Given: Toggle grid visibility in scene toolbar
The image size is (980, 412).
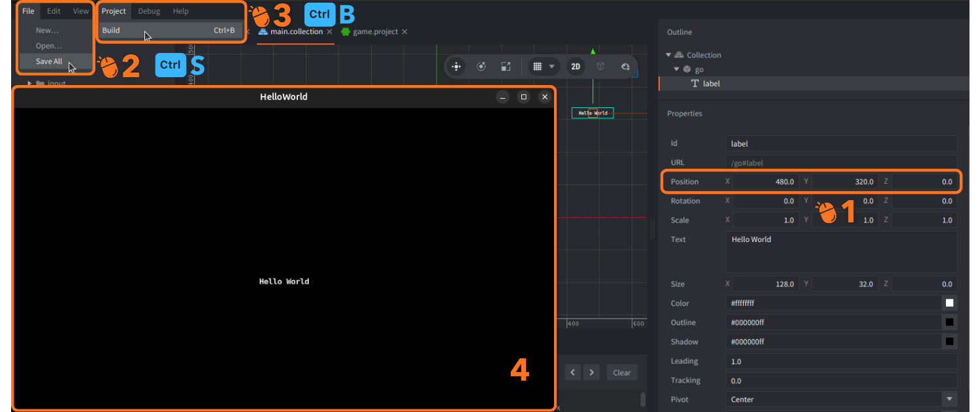Looking at the screenshot, I should 538,67.
